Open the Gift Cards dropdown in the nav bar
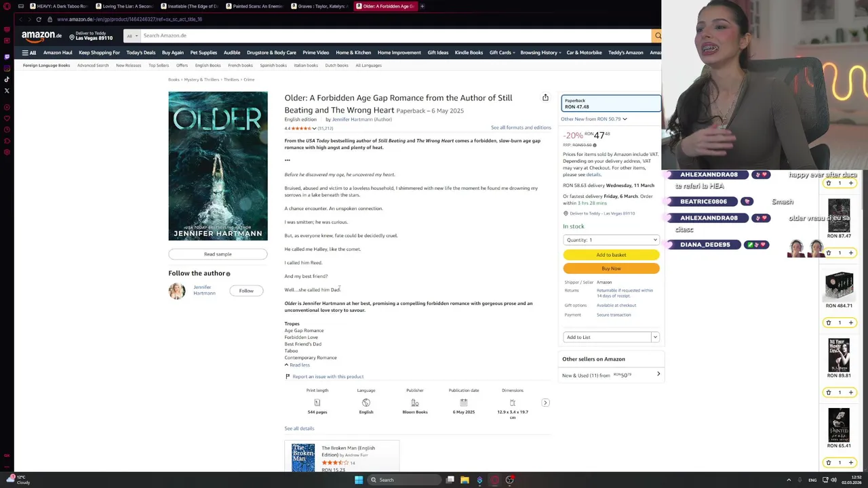868x488 pixels. point(502,52)
